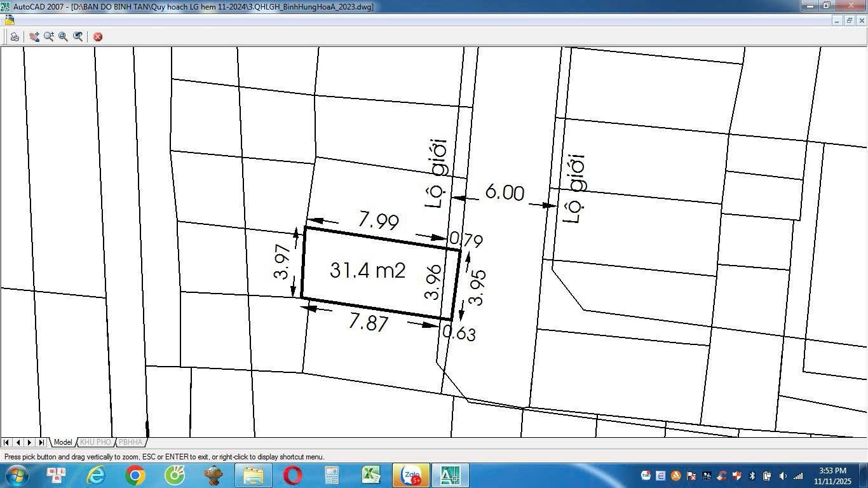Click the Plot (printer) icon in preview toolbar
The height and width of the screenshot is (488, 868).
14,37
